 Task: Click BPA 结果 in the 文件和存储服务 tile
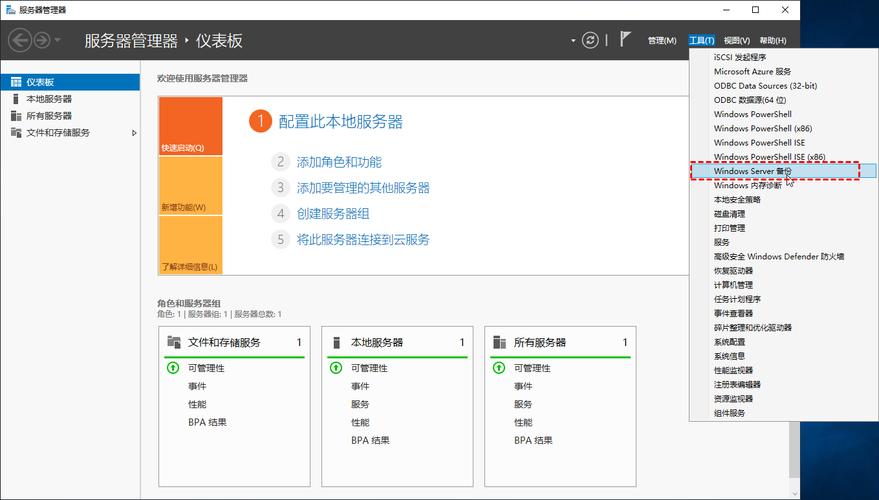207,422
